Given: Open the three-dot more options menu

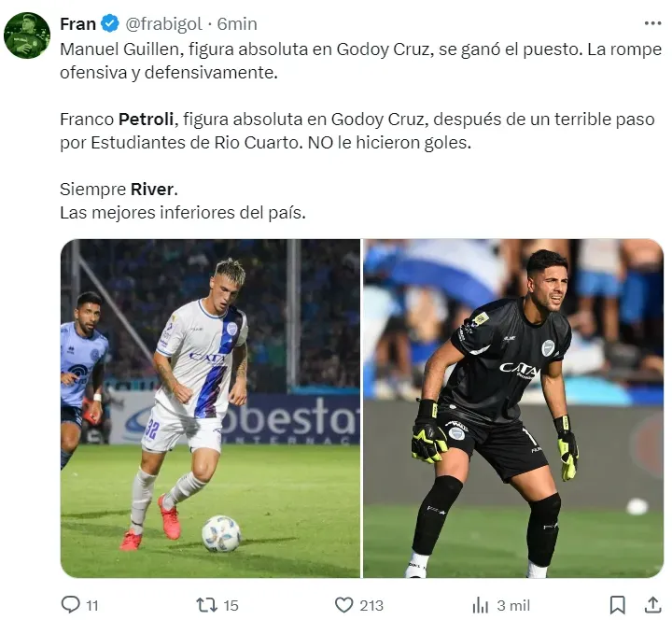Looking at the screenshot, I should point(652,22).
